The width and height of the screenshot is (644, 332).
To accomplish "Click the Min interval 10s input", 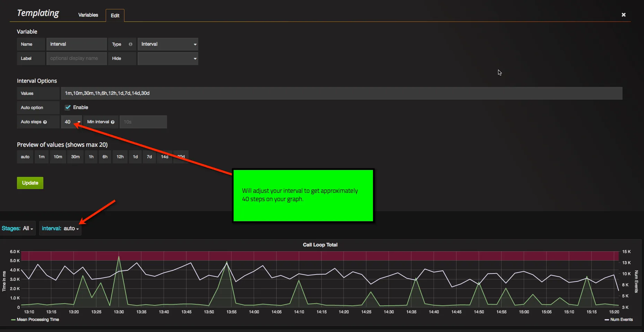I will (x=143, y=122).
